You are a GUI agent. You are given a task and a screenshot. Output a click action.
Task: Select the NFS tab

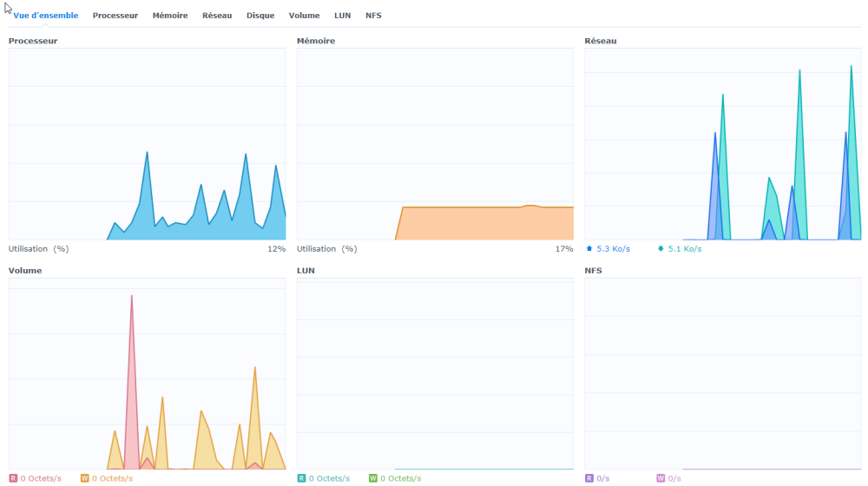pyautogui.click(x=373, y=16)
